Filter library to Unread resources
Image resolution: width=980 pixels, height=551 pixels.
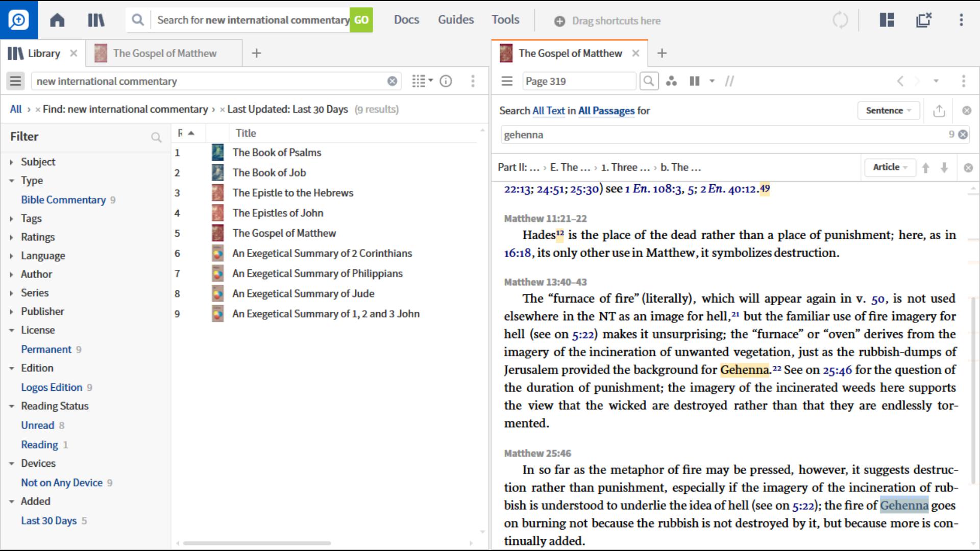(38, 425)
